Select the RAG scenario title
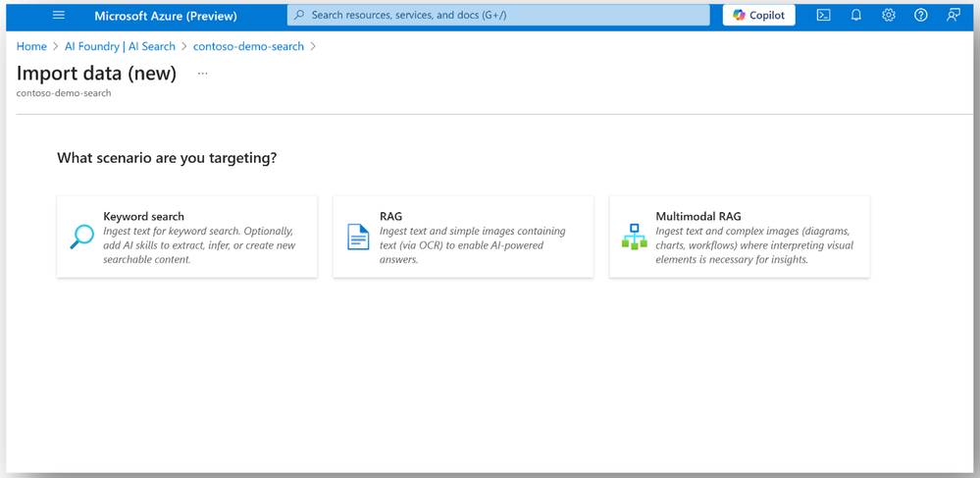980x478 pixels. click(390, 217)
